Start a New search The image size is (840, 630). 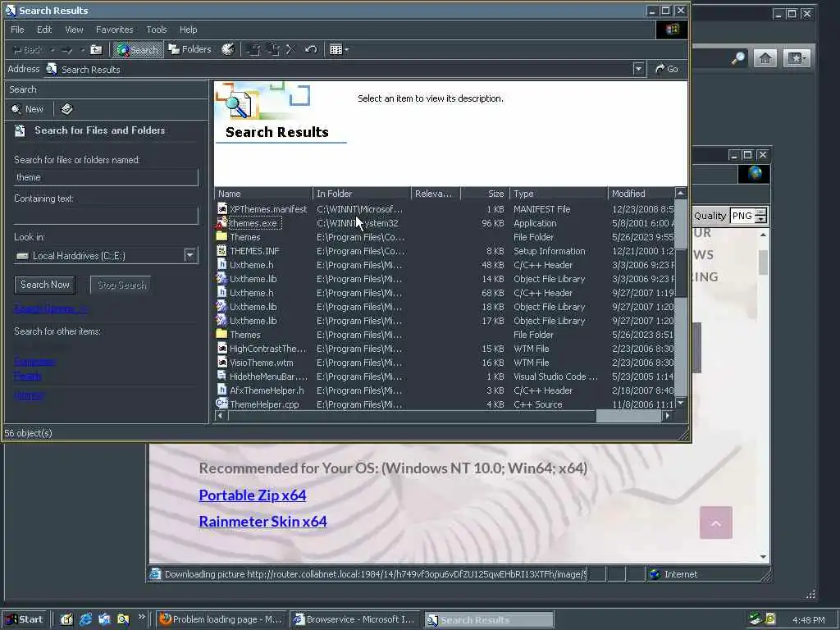(x=27, y=109)
